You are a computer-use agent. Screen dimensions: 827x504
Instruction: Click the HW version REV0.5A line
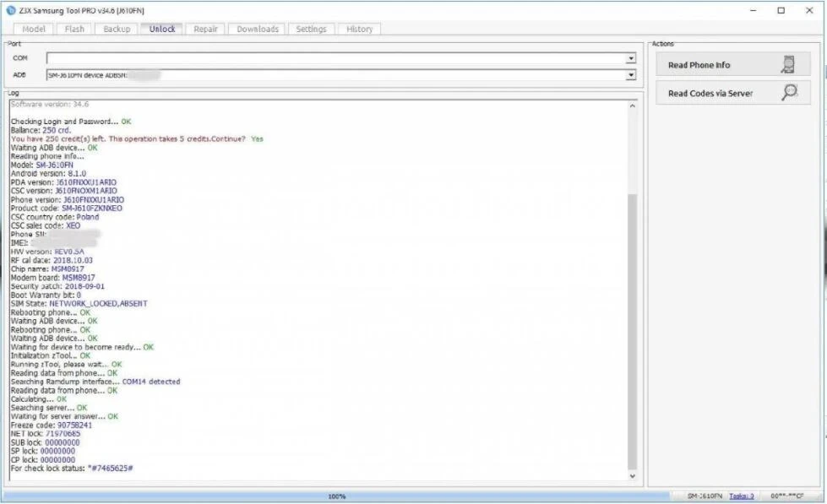(47, 252)
